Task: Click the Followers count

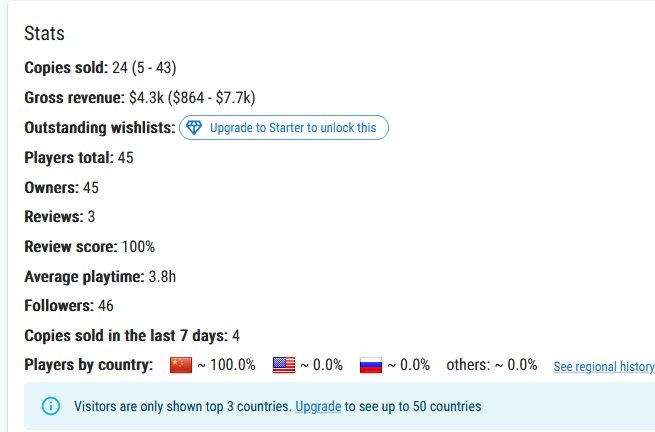Action: point(106,306)
